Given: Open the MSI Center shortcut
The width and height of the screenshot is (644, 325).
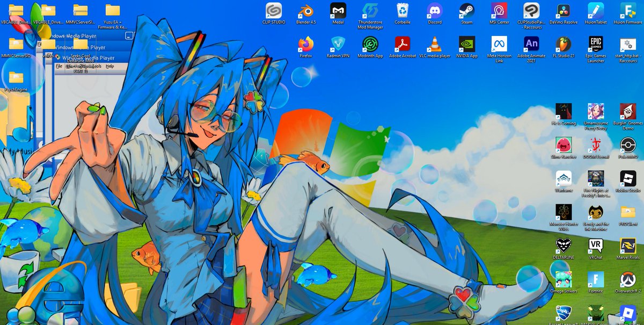Looking at the screenshot, I should (499, 10).
